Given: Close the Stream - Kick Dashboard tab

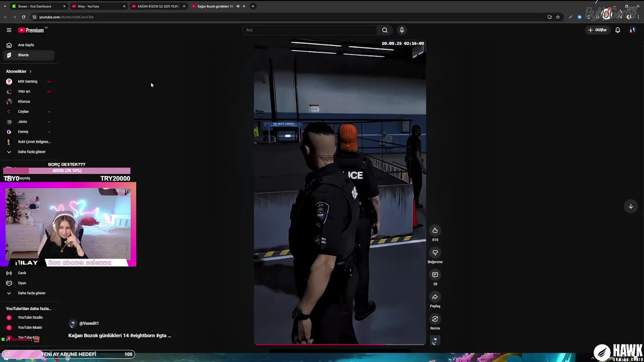Looking at the screenshot, I should coord(64,6).
